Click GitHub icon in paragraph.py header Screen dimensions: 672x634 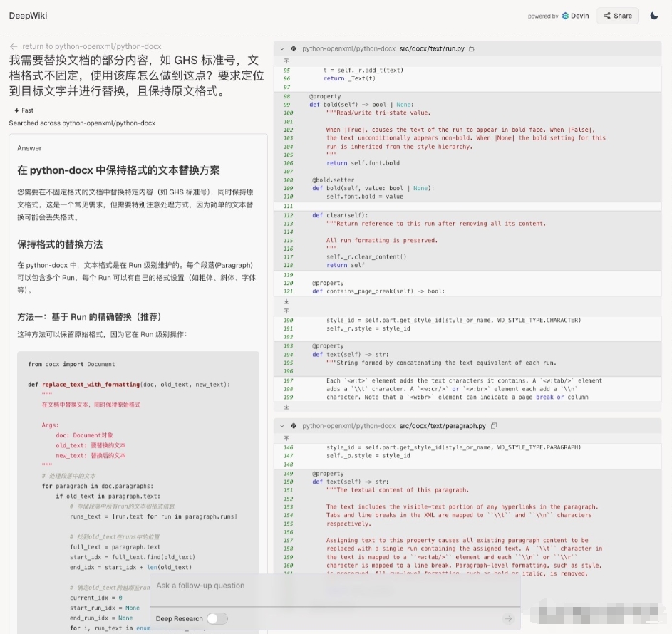(x=294, y=426)
